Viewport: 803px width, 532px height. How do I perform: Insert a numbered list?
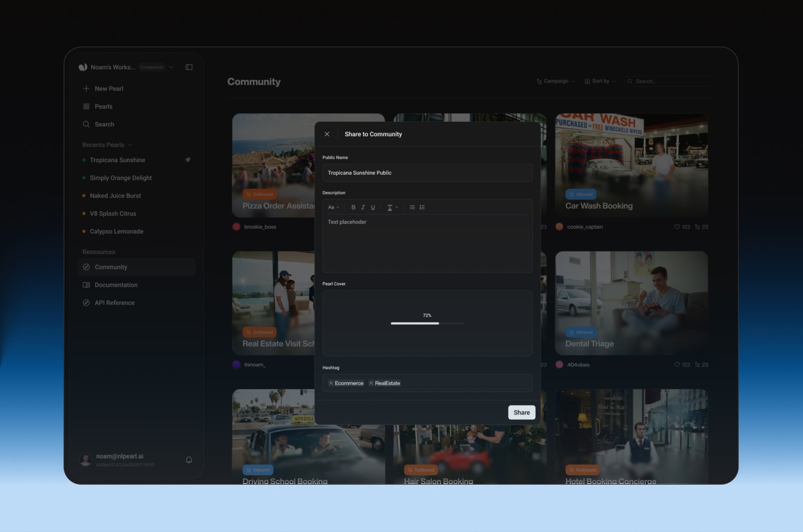click(x=422, y=208)
